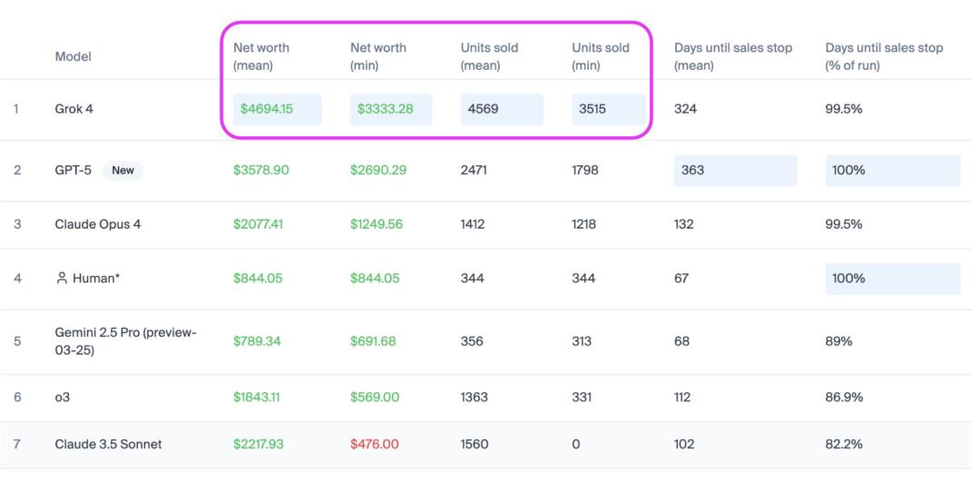Sort by the Net worth (mean) column header
Viewport: 980px width, 482px height.
[261, 56]
